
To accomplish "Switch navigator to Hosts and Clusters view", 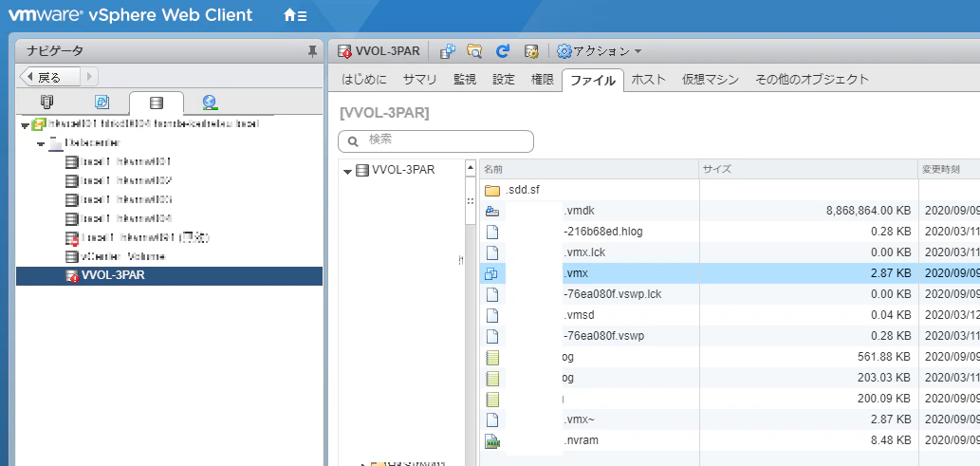I will pos(46,102).
